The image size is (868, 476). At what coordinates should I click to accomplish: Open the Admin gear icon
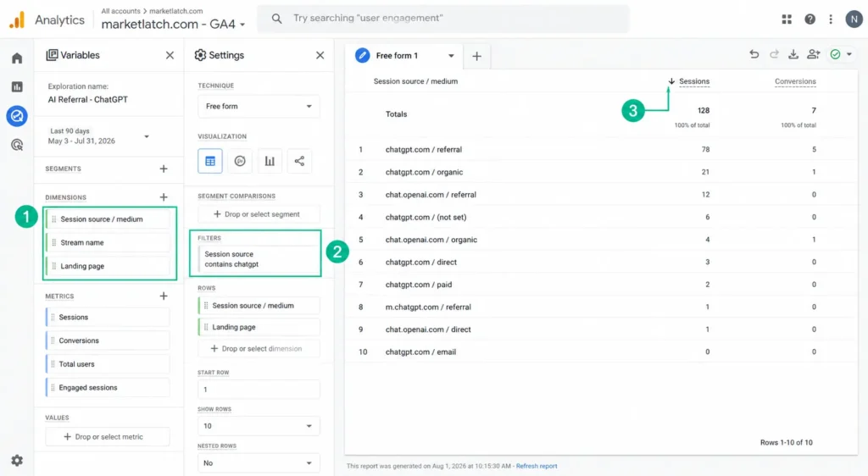[x=17, y=461]
